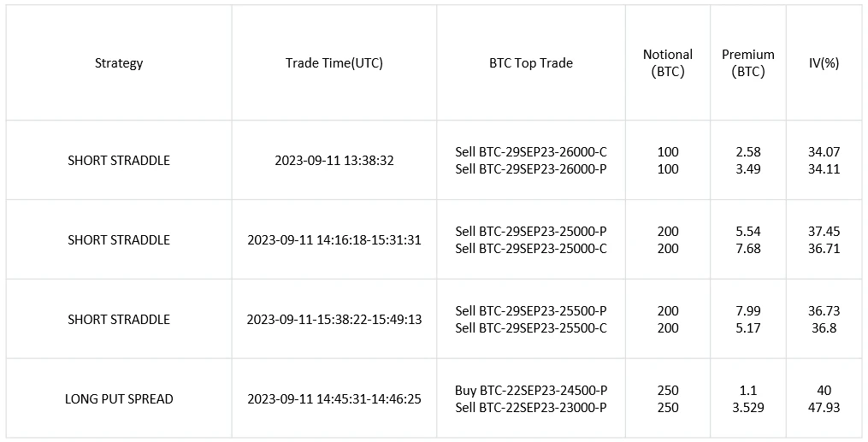Select Sell BTC-29SEP23-26000-C trade text
This screenshot has width=868, height=442.
(530, 152)
